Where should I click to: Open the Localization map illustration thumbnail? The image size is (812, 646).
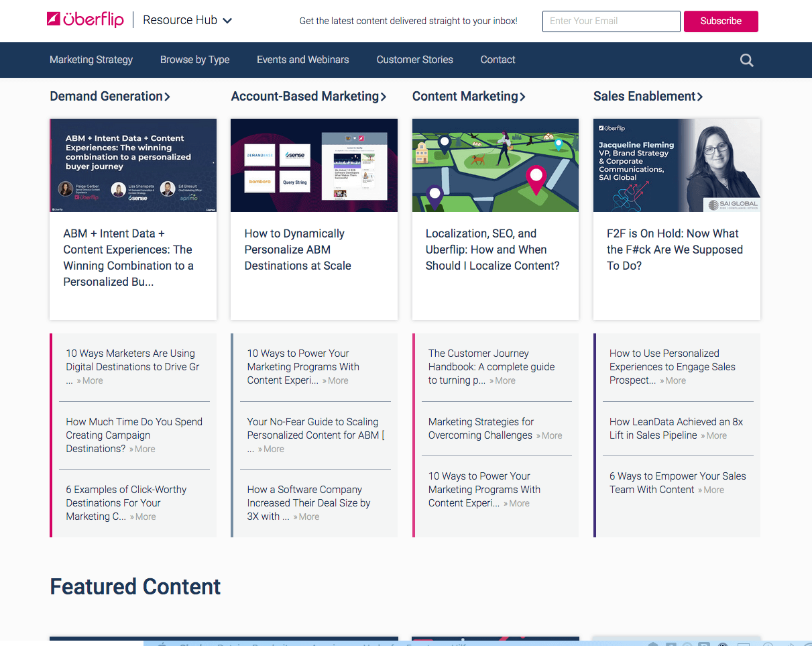pyautogui.click(x=495, y=165)
